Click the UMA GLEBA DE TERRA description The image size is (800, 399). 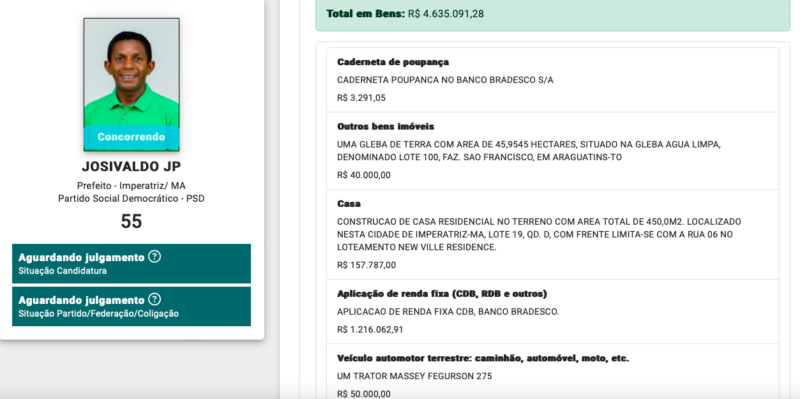529,151
